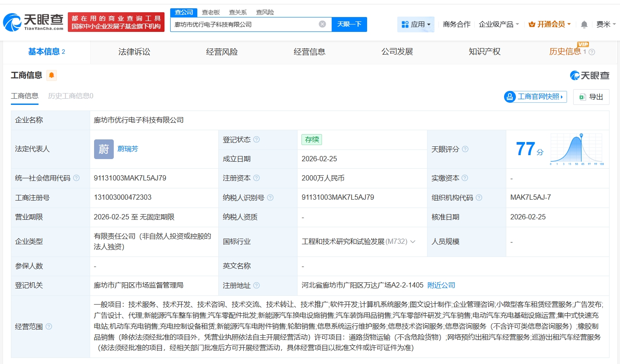Switch to the 知识产权 tab
This screenshot has height=364, width=620.
click(484, 52)
